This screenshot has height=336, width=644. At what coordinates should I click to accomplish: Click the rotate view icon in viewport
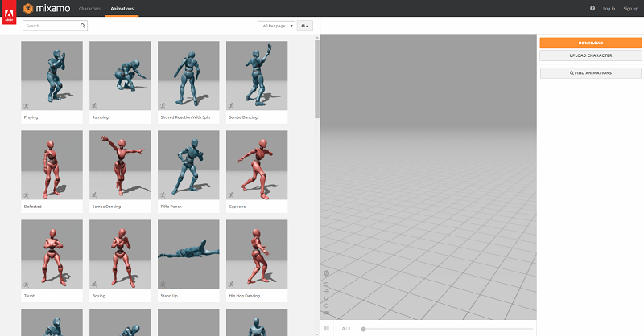click(327, 284)
